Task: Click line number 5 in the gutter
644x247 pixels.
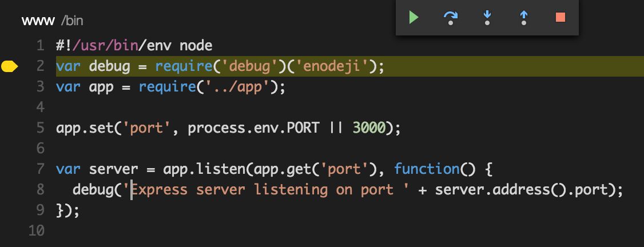Action: point(40,128)
